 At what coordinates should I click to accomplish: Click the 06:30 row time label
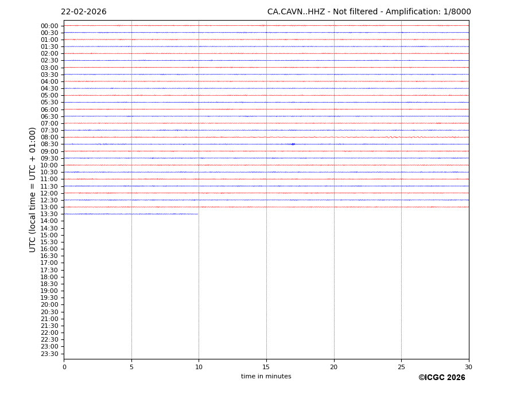[x=49, y=116]
